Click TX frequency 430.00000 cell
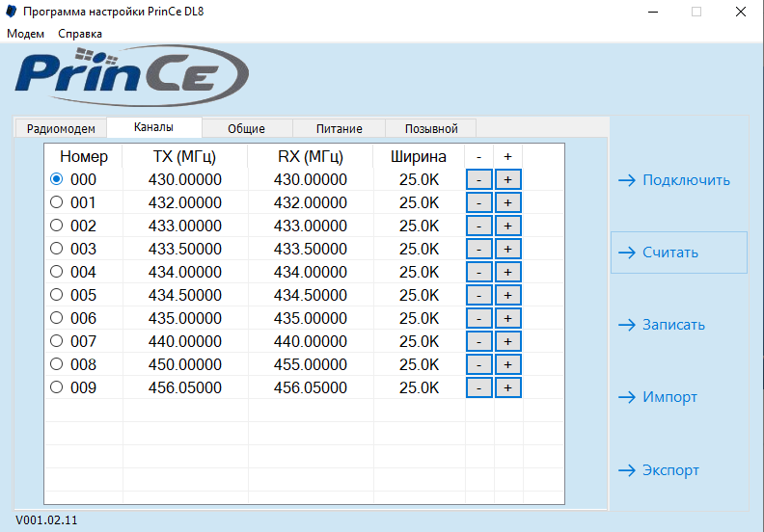This screenshot has width=764, height=532. pos(185,179)
